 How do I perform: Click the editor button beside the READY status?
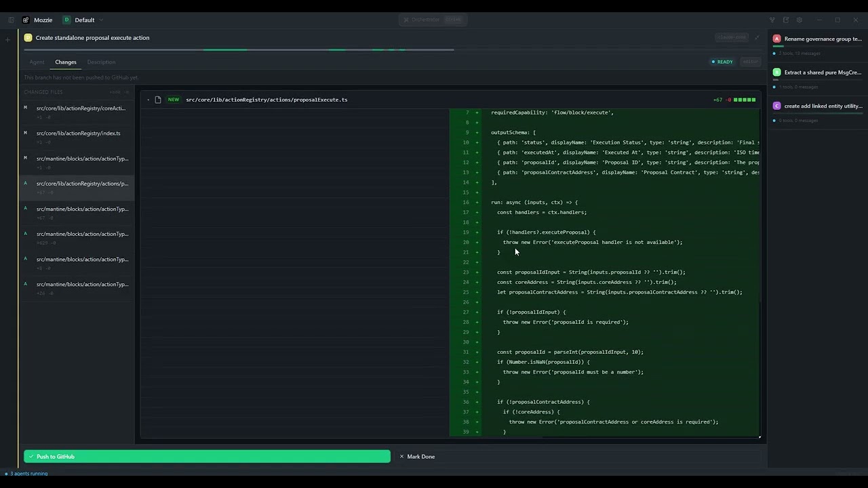[750, 62]
